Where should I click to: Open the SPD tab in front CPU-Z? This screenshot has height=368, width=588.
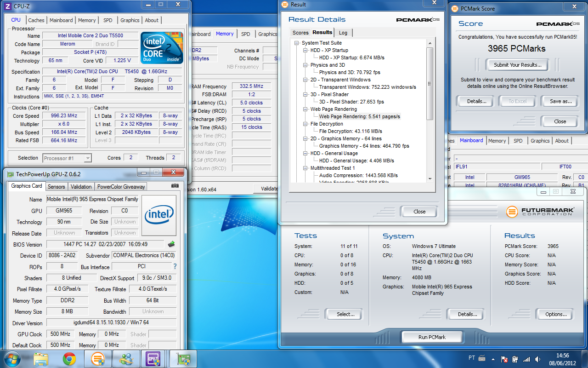click(108, 20)
